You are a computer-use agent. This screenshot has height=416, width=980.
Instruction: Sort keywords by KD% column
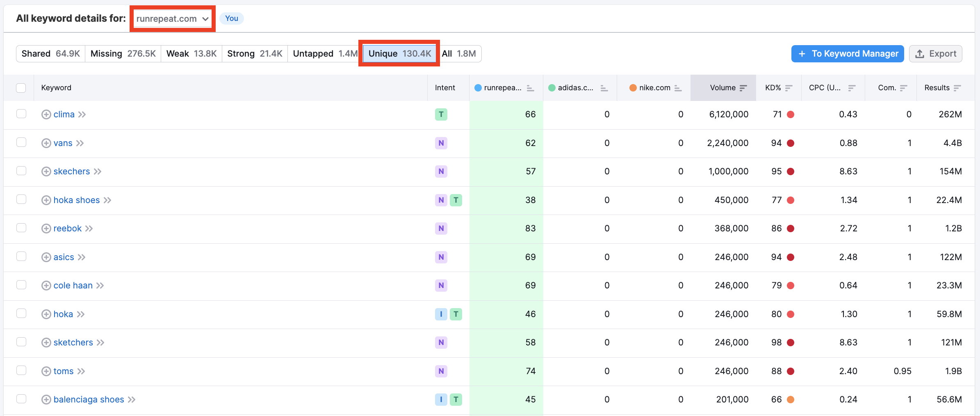[x=789, y=87]
